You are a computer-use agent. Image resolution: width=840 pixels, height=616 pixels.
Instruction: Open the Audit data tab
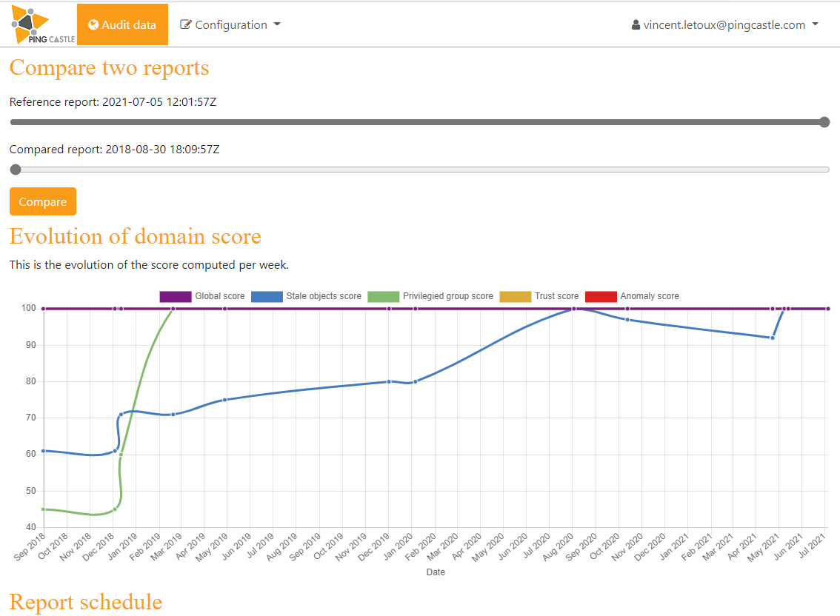coord(123,24)
